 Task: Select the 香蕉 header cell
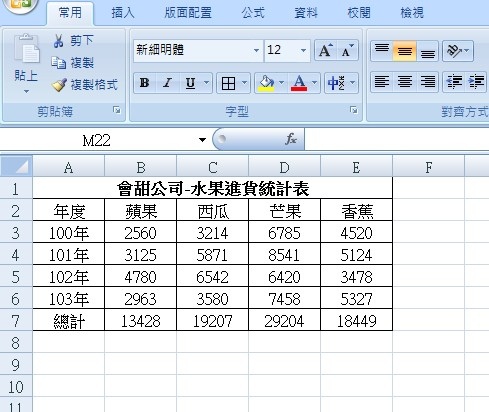point(356,211)
